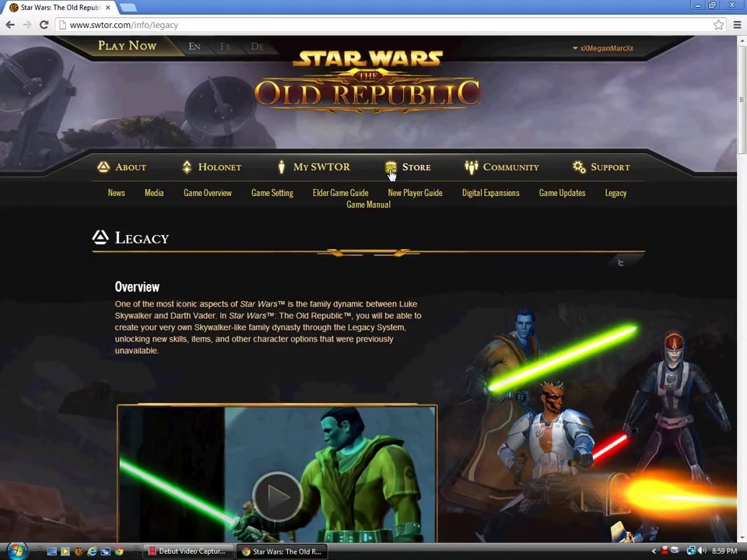Click the browser forward arrow
Image resolution: width=747 pixels, height=560 pixels.
(26, 25)
